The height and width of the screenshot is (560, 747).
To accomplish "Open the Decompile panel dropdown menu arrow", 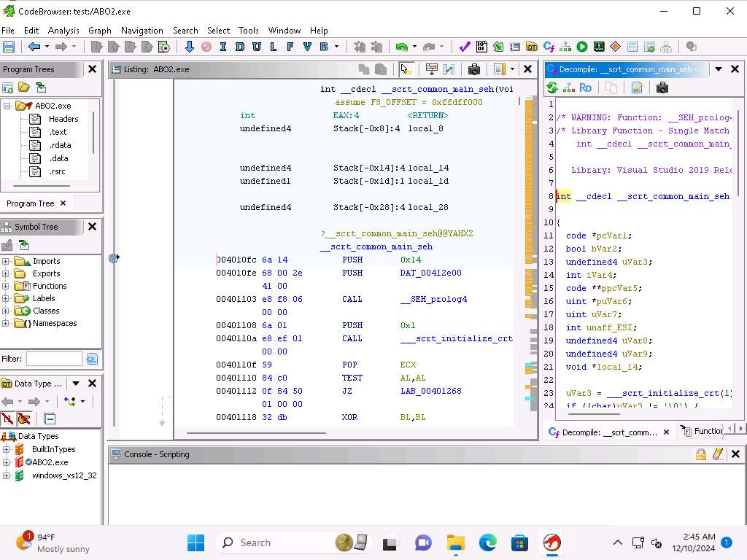I will tap(718, 69).
